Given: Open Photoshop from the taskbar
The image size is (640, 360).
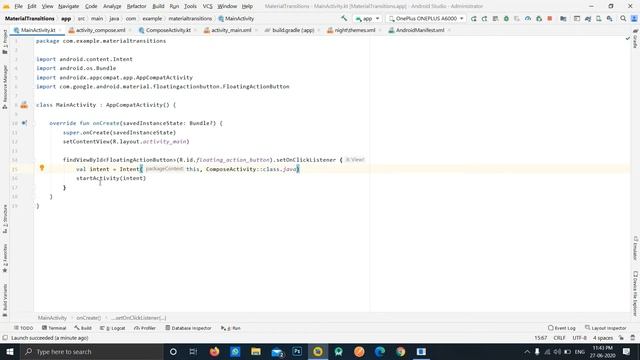Looking at the screenshot, I should coord(297,351).
